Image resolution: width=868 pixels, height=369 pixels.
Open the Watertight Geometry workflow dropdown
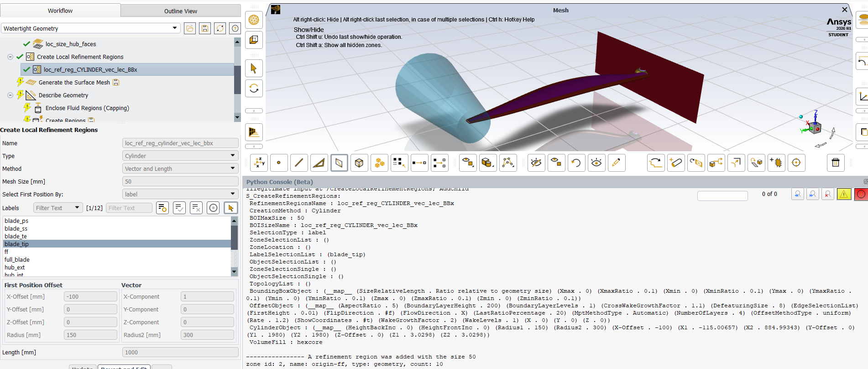90,28
